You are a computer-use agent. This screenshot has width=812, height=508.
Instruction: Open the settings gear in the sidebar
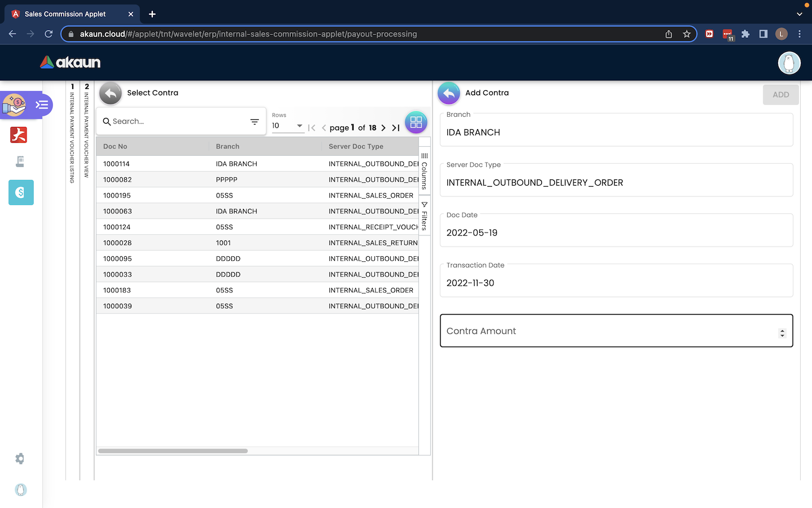(20, 459)
